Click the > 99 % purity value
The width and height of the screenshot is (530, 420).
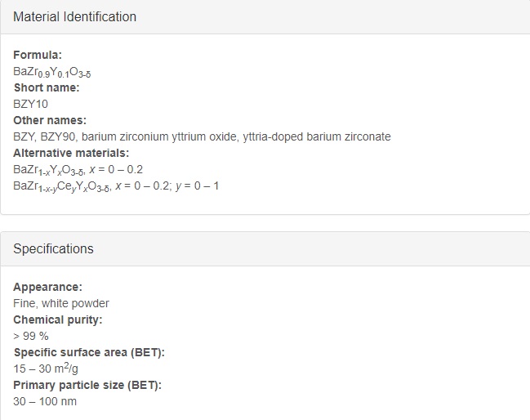click(31, 336)
